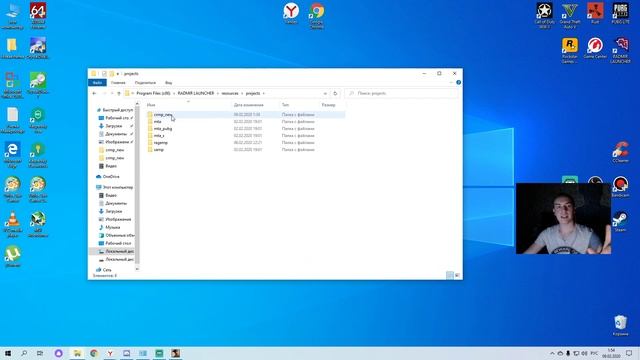
Task: Expand the ribbon chevron near help icon
Action: pos(451,82)
